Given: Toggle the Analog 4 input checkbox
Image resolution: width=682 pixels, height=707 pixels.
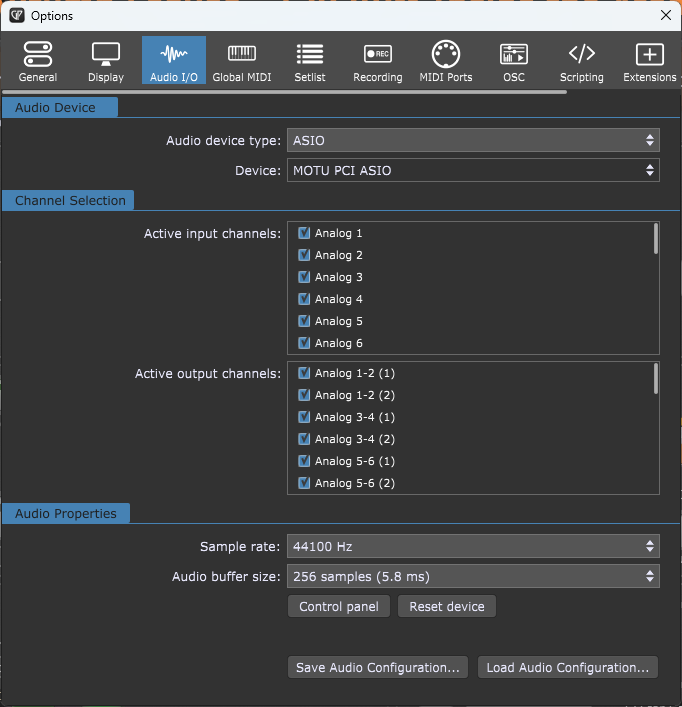Looking at the screenshot, I should [x=304, y=299].
